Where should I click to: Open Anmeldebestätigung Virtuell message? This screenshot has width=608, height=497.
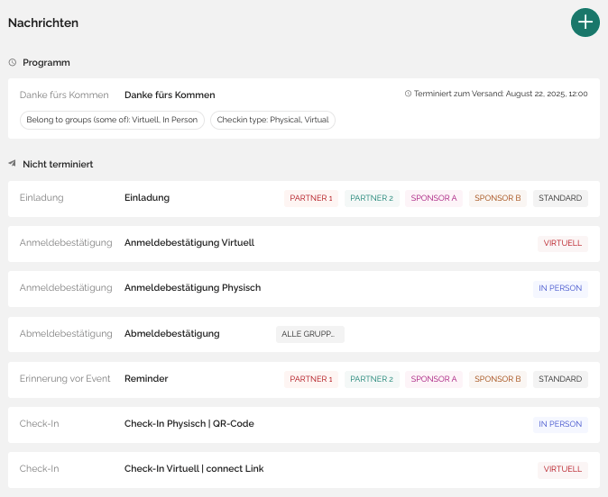coord(304,244)
